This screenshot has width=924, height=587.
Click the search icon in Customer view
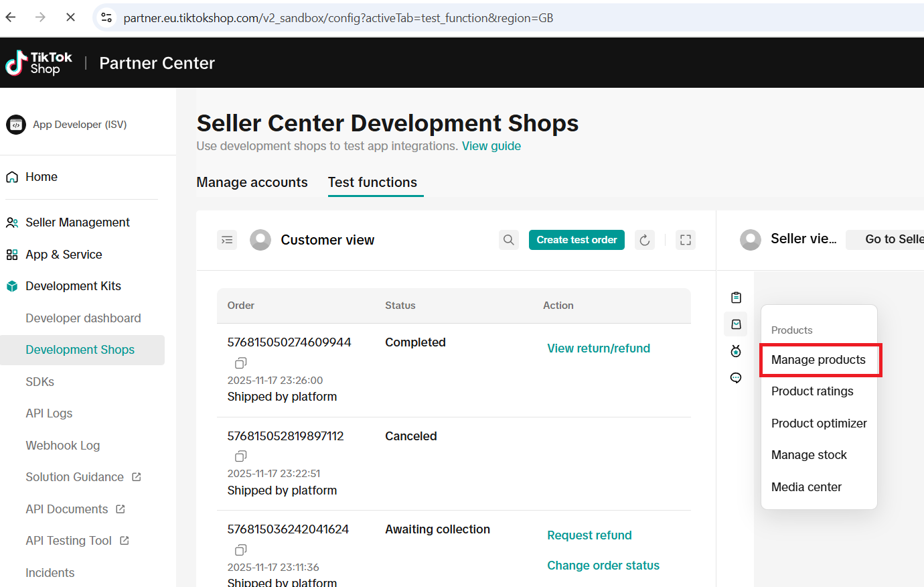pyautogui.click(x=509, y=240)
